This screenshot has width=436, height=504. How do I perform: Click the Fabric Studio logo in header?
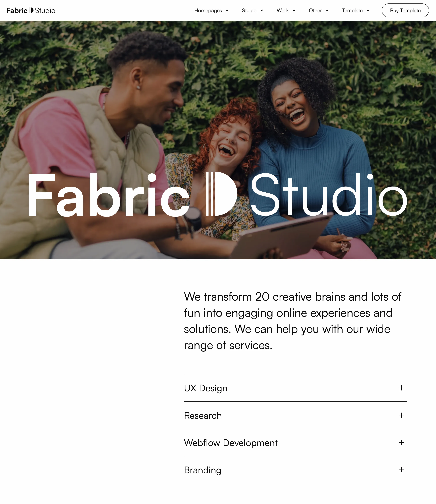(31, 11)
